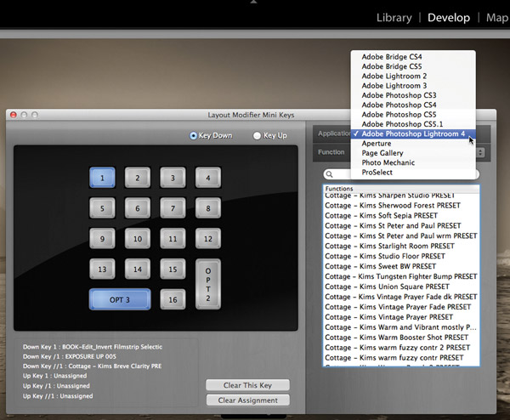Select Kims Vintage Prayer Fade dk PRESET
The image size is (510, 420).
[x=401, y=297]
